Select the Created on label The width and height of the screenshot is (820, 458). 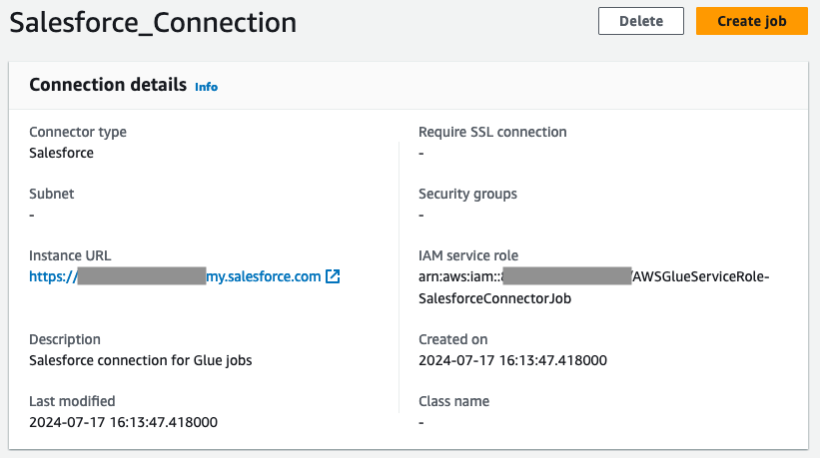click(x=453, y=339)
